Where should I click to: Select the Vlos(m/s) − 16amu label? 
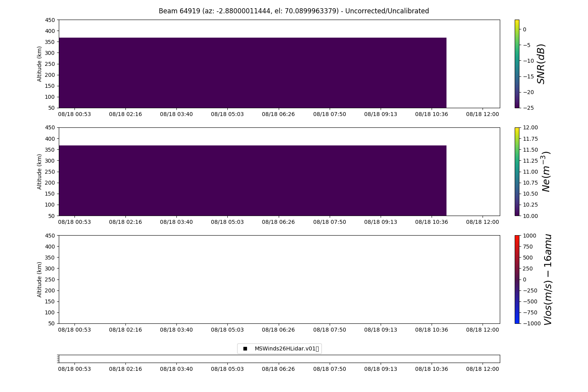click(548, 279)
